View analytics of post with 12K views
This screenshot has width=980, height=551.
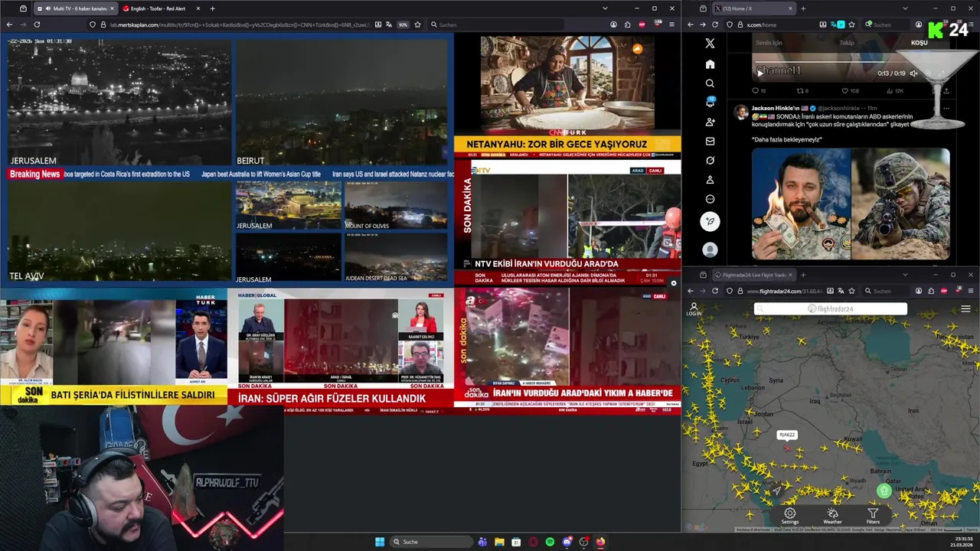(x=894, y=90)
